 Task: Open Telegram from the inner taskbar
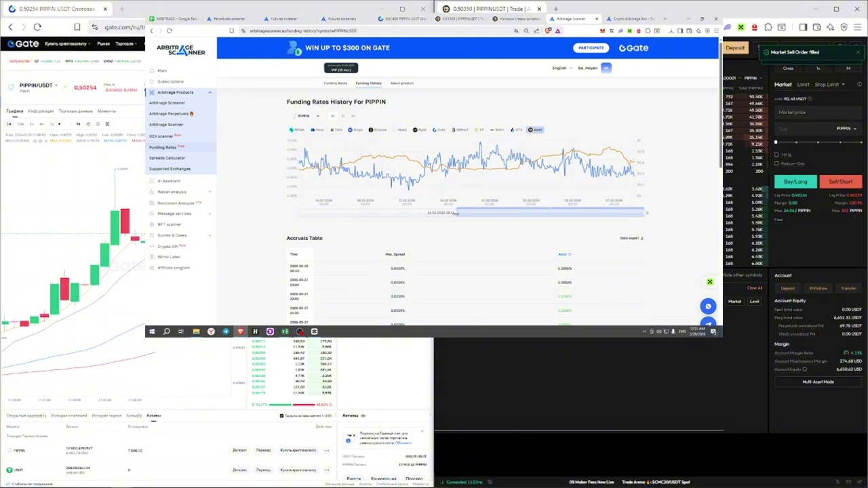226,331
